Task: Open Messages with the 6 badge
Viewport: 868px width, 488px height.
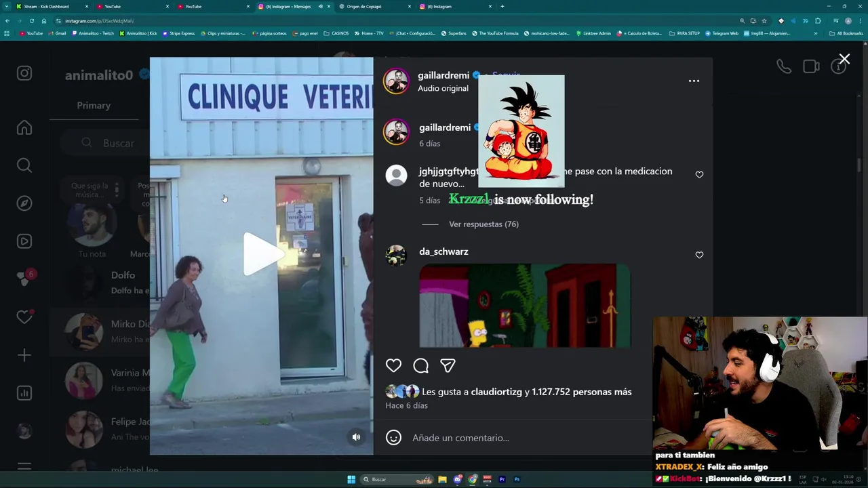Action: (24, 279)
